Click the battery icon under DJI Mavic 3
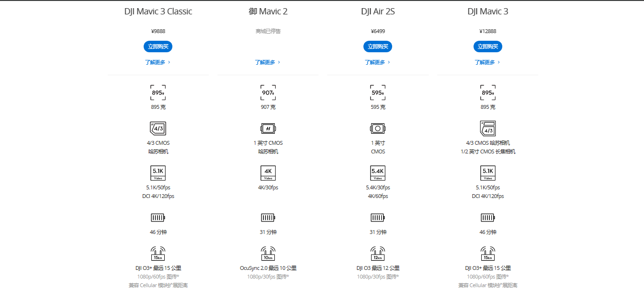 point(488,218)
